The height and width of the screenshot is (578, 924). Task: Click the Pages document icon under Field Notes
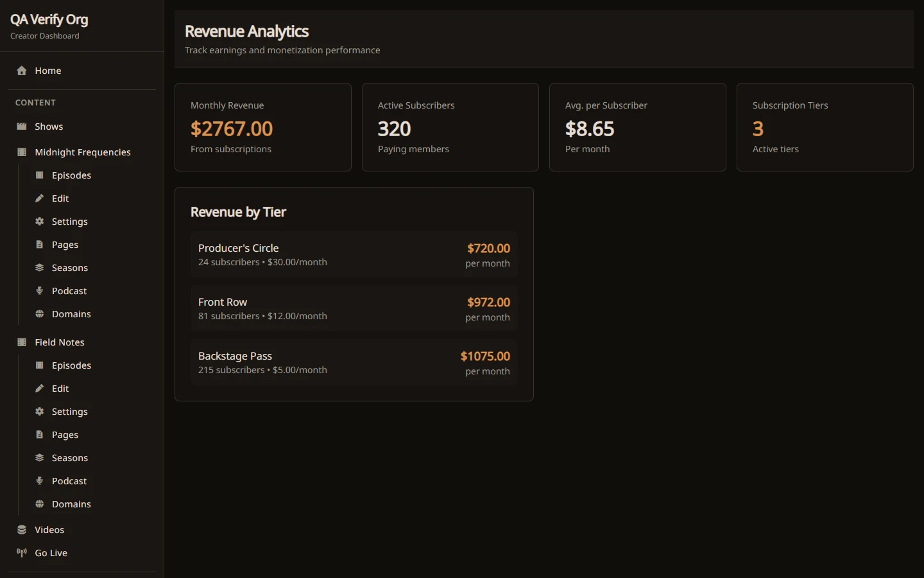point(39,435)
